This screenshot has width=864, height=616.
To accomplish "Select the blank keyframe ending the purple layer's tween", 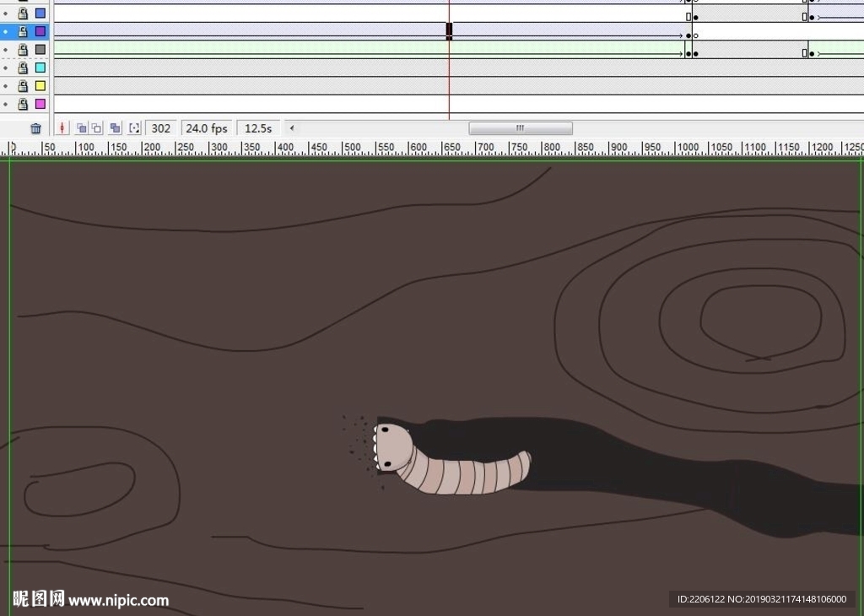I will 696,35.
